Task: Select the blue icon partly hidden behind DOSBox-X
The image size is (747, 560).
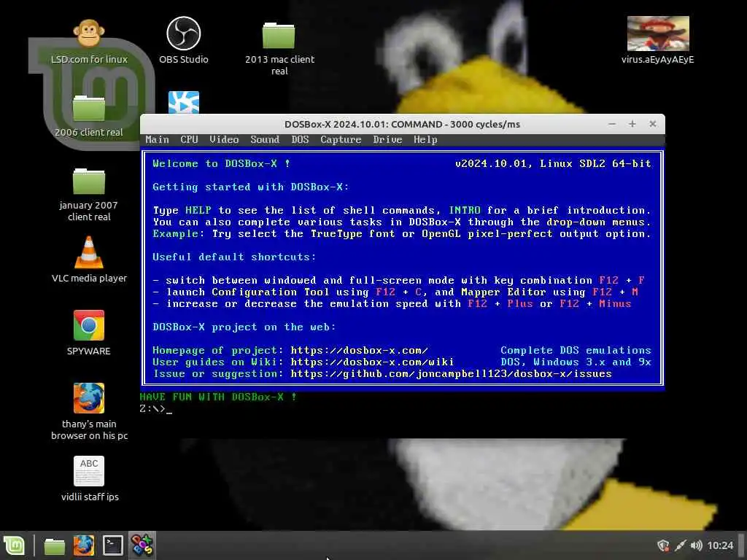Action: tap(184, 102)
